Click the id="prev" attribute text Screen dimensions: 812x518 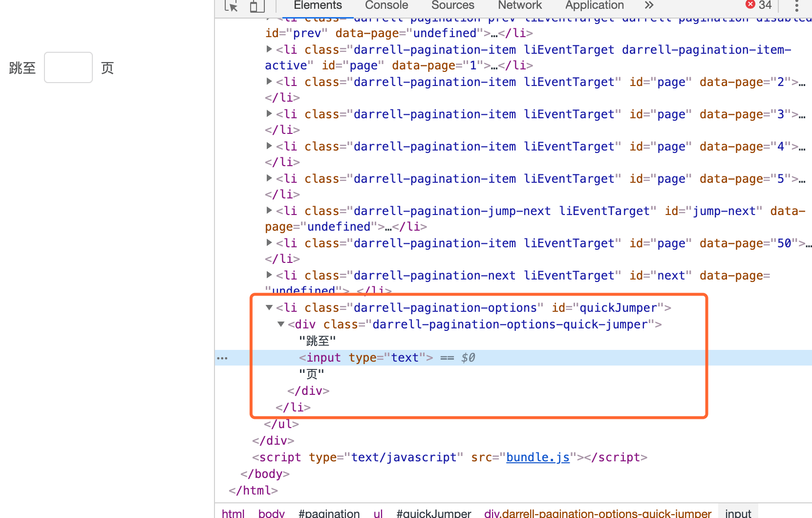pyautogui.click(x=297, y=33)
